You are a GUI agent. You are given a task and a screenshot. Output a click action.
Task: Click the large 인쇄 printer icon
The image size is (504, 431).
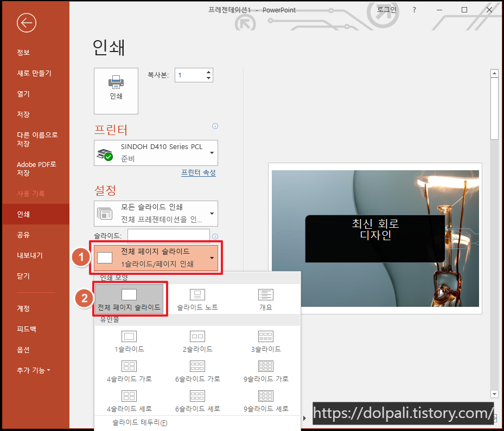116,91
